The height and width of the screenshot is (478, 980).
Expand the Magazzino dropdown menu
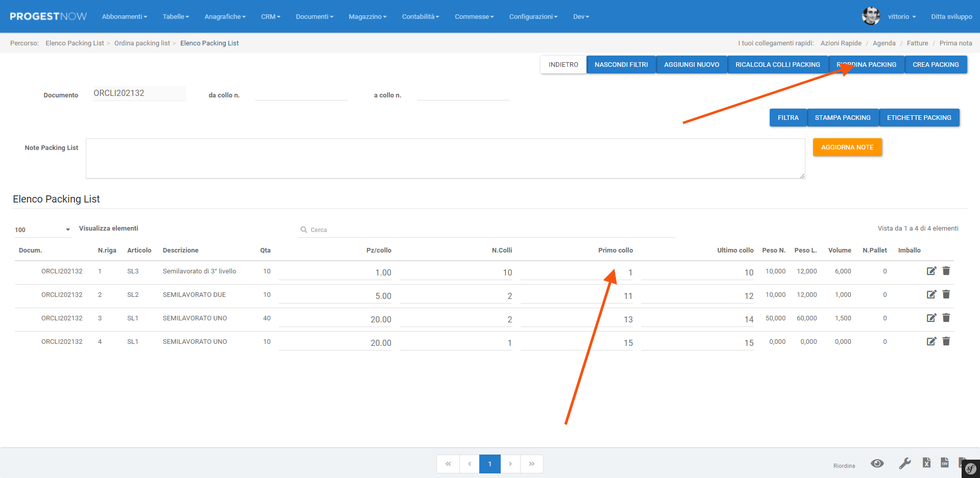[x=367, y=17]
